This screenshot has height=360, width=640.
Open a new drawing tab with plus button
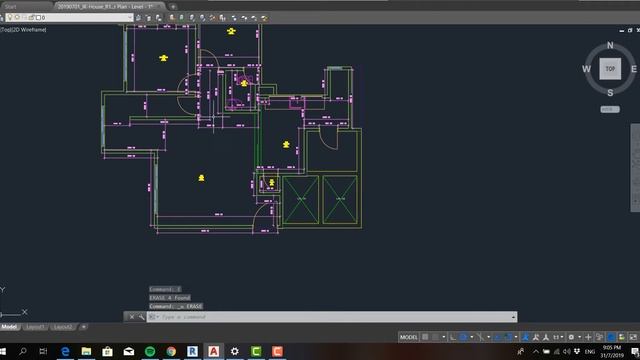tap(173, 7)
